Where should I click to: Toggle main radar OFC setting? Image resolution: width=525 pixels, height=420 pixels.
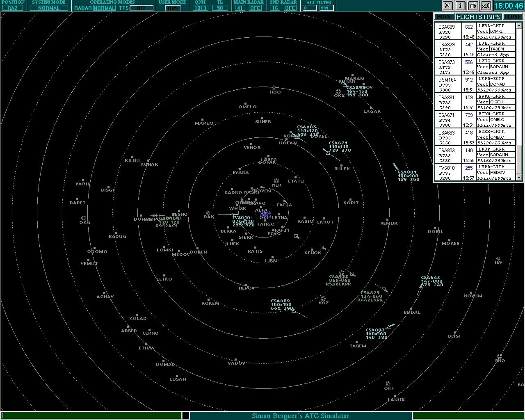click(x=255, y=8)
